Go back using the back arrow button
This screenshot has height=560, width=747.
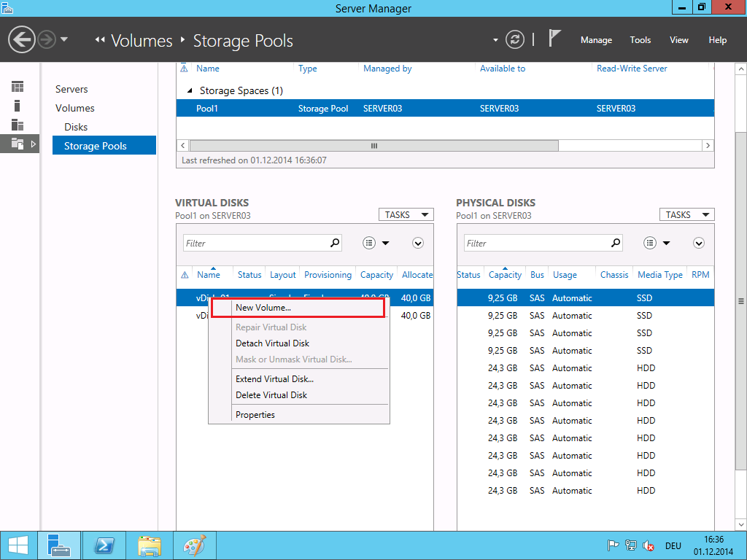pos(21,39)
